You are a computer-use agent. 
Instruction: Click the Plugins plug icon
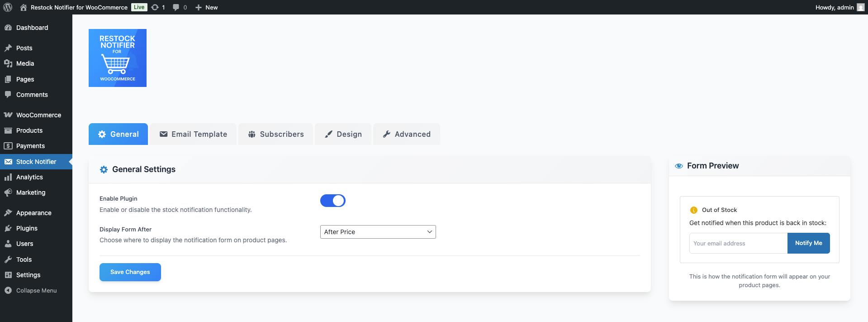(x=8, y=228)
